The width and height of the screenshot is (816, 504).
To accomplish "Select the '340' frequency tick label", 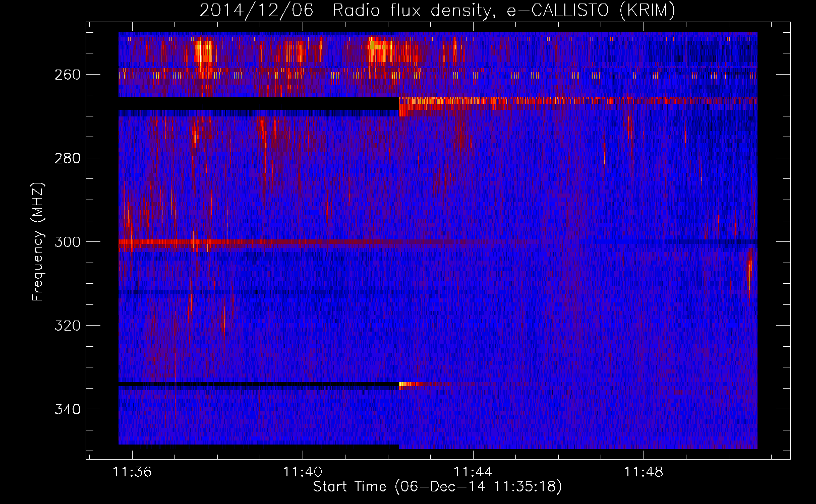I will coord(68,409).
